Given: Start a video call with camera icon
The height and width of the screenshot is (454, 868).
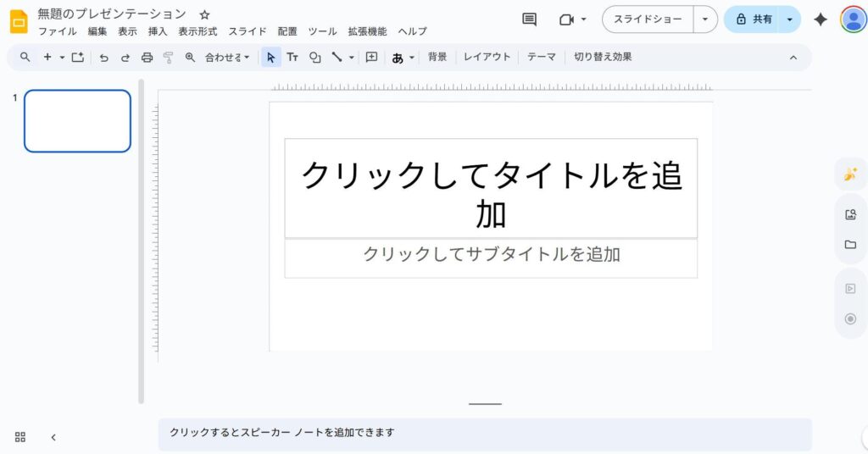Looking at the screenshot, I should coord(566,20).
